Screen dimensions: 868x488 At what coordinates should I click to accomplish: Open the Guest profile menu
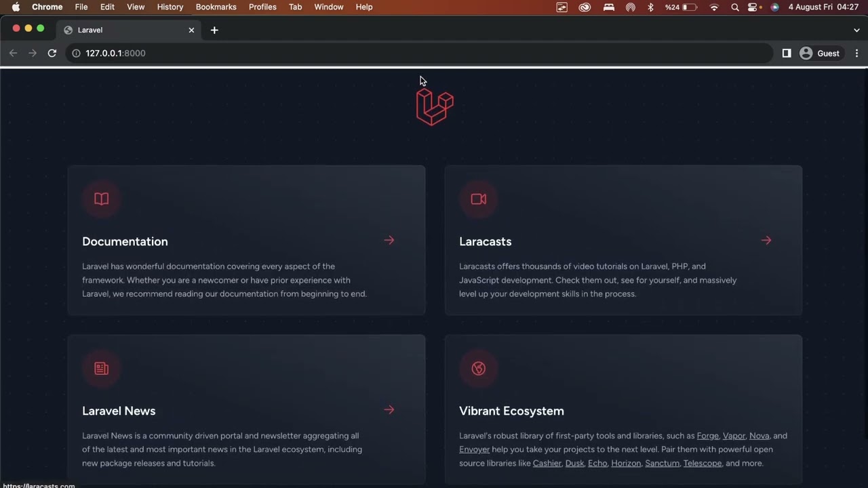pyautogui.click(x=820, y=53)
